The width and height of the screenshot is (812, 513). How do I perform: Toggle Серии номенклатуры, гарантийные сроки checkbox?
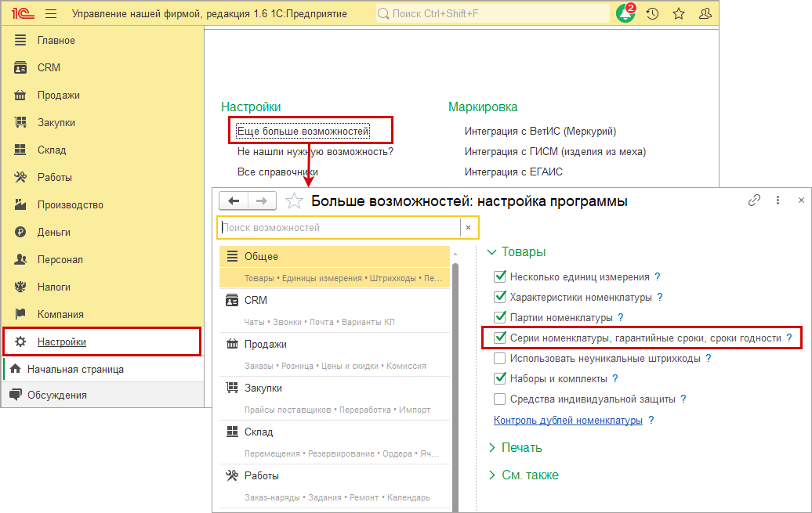(500, 338)
